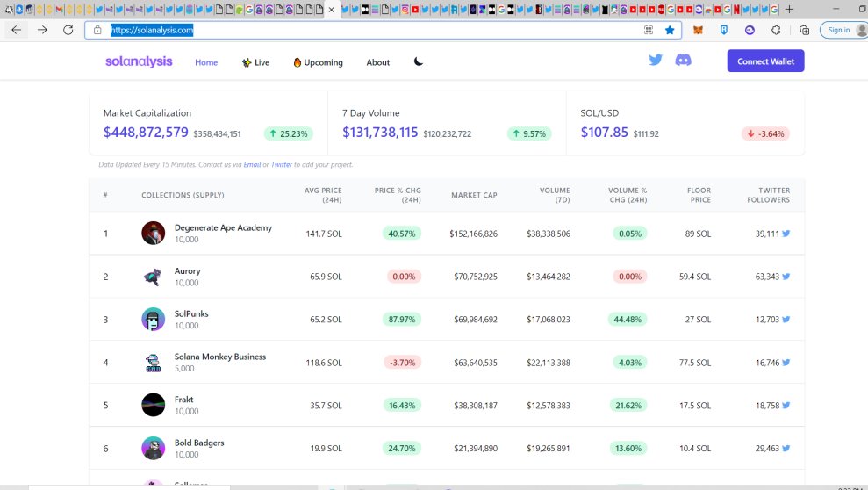Image resolution: width=868 pixels, height=490 pixels.
Task: Click Solana Monkey Business collection name
Action: (x=220, y=357)
